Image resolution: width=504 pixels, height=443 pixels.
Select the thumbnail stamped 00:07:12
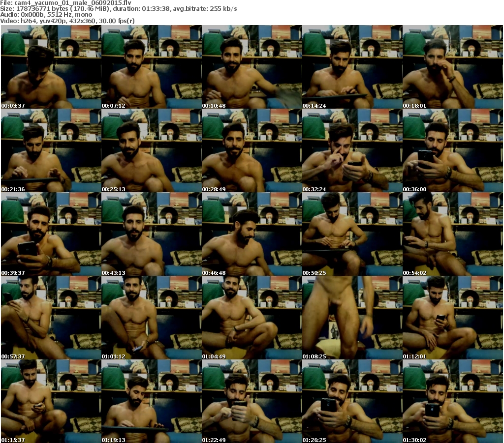pyautogui.click(x=152, y=67)
